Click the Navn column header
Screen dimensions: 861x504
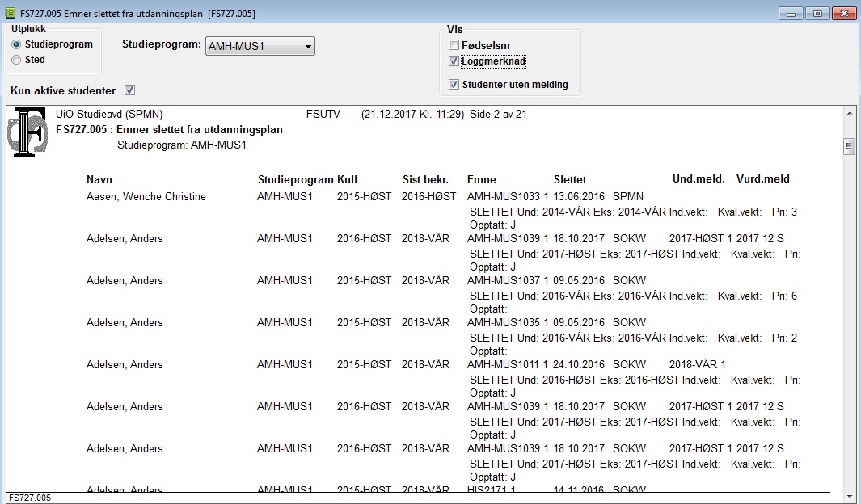pos(99,179)
